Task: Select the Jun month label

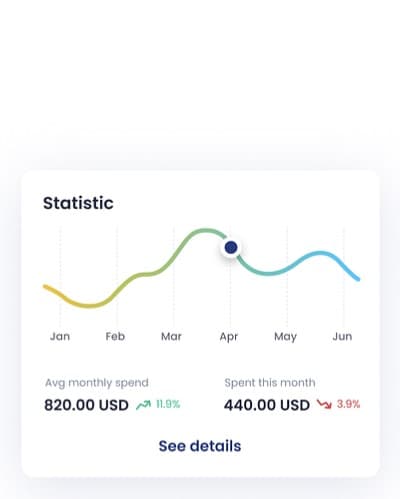Action: (x=342, y=336)
